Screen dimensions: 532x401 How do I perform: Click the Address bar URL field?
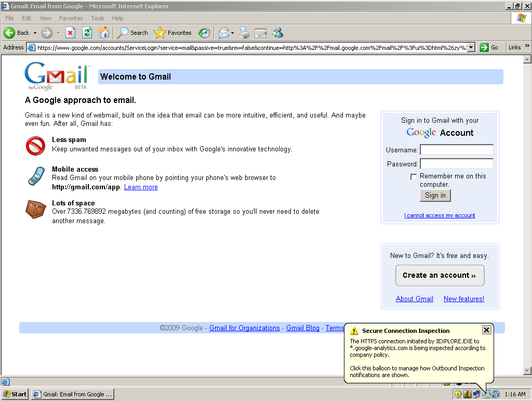(252, 47)
